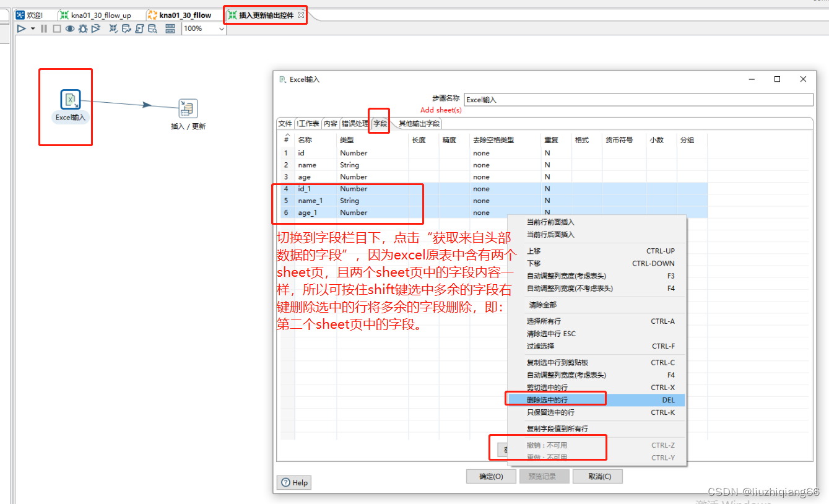This screenshot has height=504, width=829.
Task: Select the age_1 field row
Action: tap(494, 212)
